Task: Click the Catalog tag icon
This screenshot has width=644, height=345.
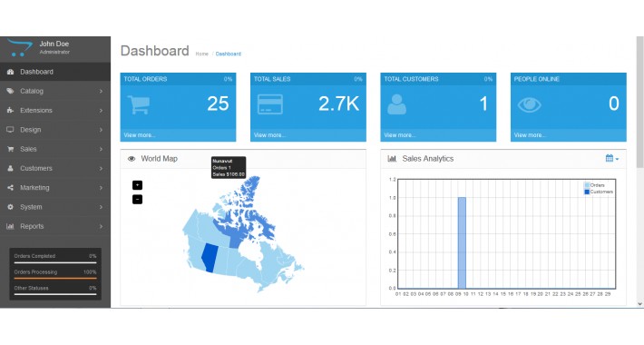Action: [x=10, y=92]
